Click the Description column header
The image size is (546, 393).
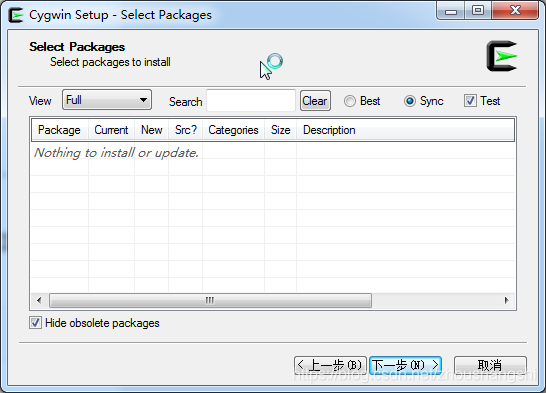click(405, 130)
